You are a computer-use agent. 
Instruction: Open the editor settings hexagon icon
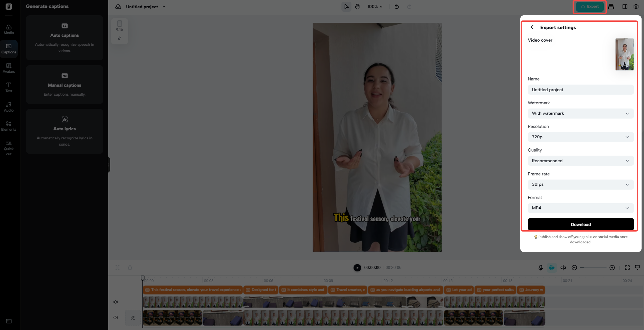tap(636, 7)
